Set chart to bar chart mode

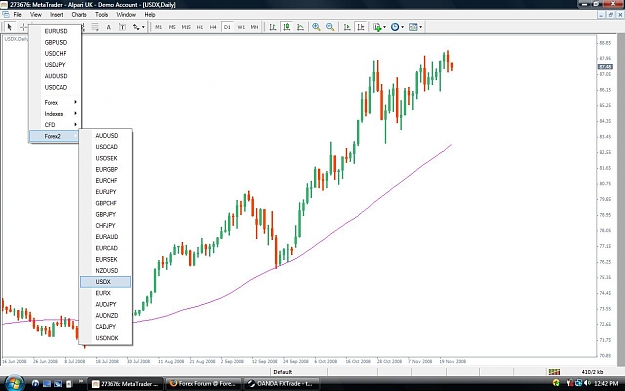(x=273, y=27)
